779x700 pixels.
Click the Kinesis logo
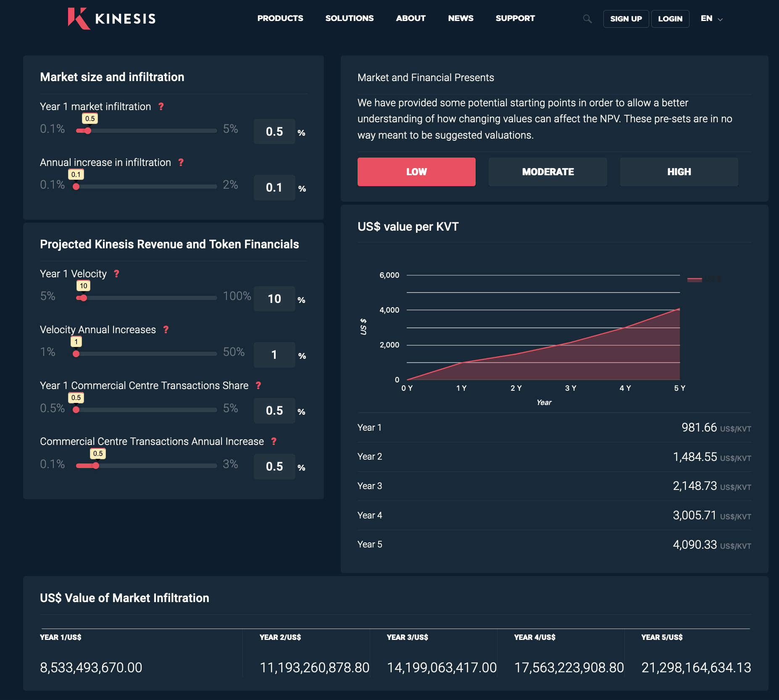(112, 18)
